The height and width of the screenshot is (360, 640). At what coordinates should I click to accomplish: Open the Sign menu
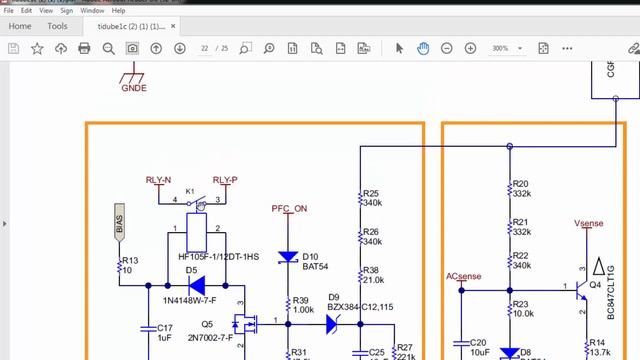click(x=67, y=11)
